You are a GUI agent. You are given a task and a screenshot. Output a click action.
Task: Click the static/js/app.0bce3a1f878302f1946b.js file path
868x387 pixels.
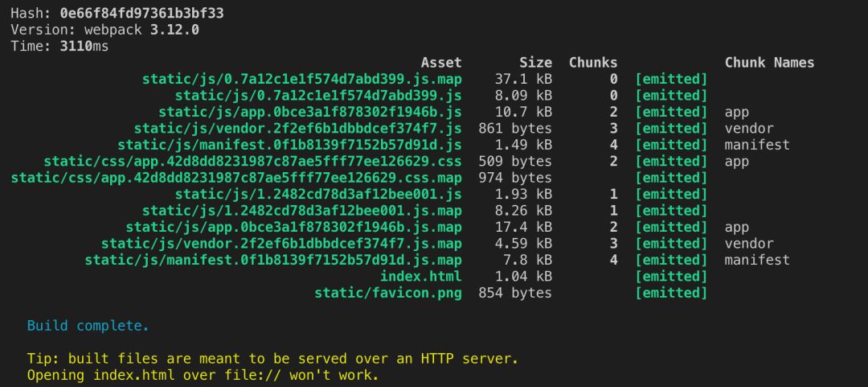click(310, 112)
